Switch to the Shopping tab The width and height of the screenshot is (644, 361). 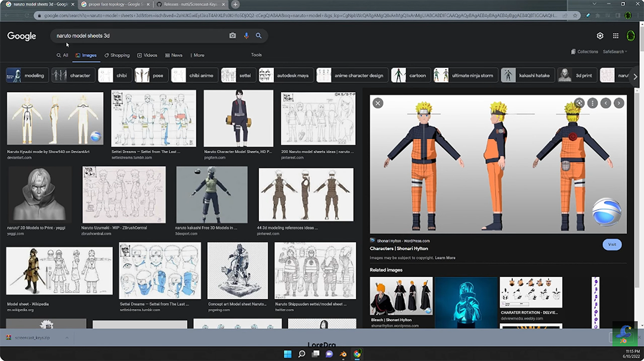pos(117,55)
